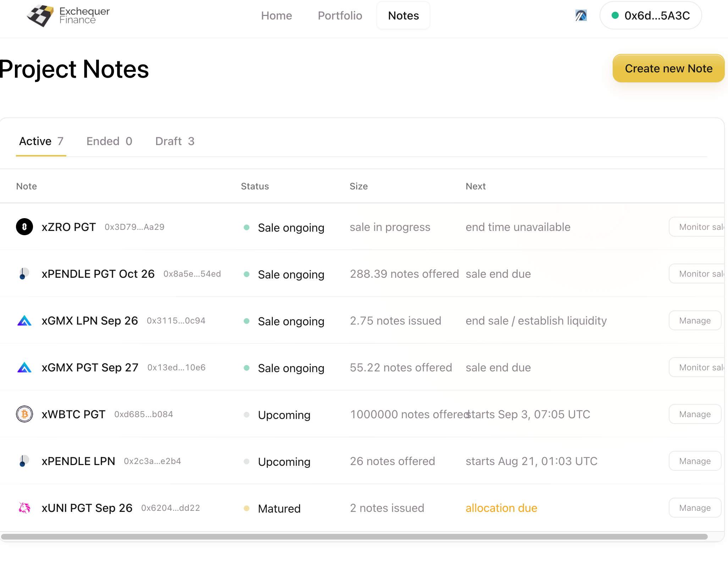Switch to the Draft notes tab

pyautogui.click(x=175, y=141)
